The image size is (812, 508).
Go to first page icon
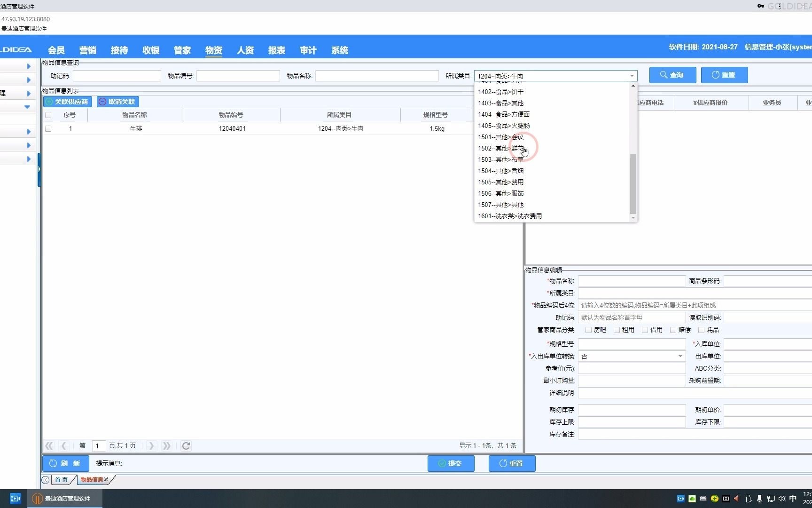click(x=49, y=445)
